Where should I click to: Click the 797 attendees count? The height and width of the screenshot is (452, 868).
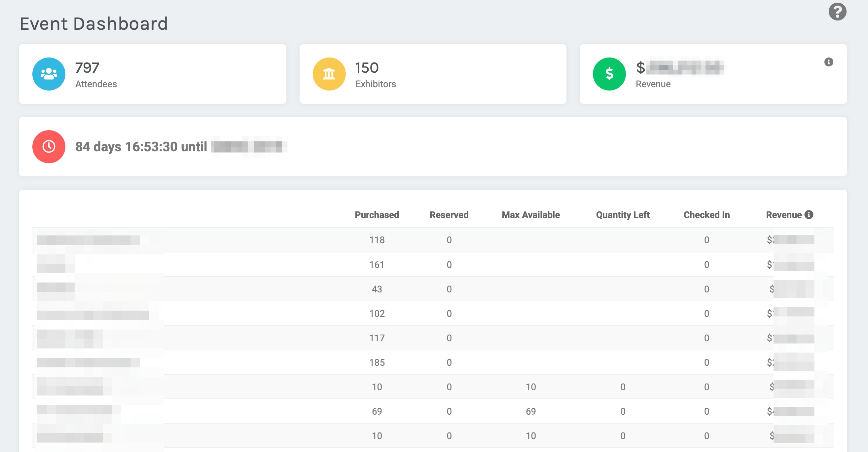(87, 68)
